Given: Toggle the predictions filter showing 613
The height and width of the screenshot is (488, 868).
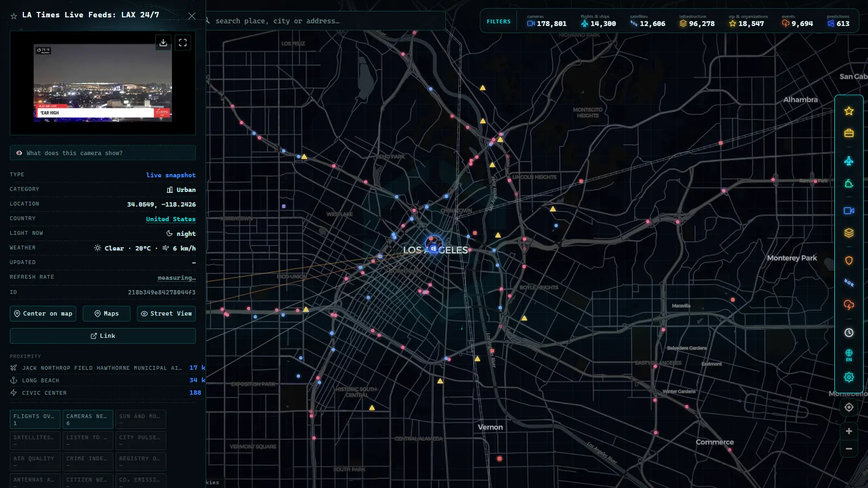Looking at the screenshot, I should coord(839,21).
